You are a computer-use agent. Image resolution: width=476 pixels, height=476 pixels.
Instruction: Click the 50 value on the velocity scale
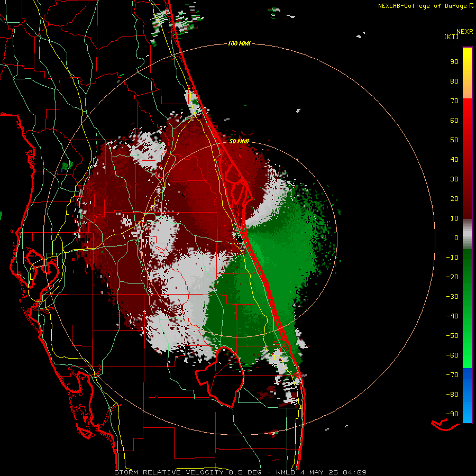(x=454, y=140)
